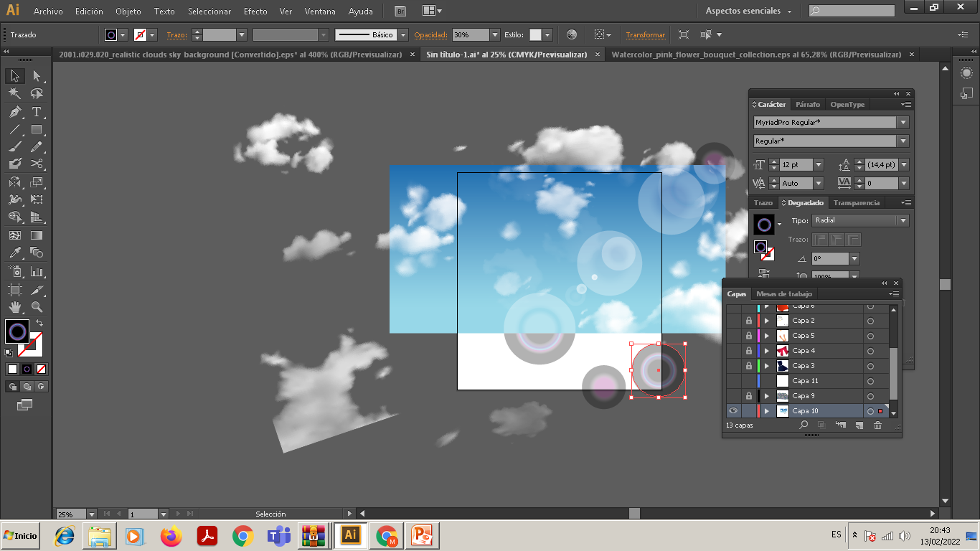Click the Transformar link in control bar

(x=646, y=34)
